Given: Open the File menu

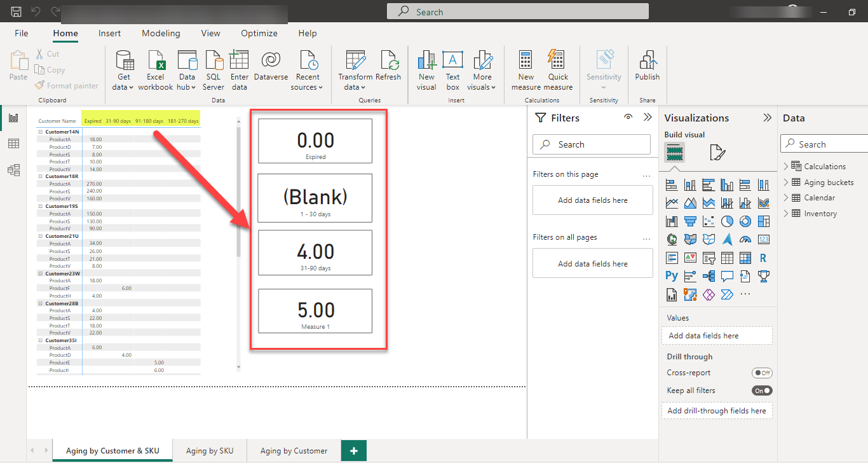Looking at the screenshot, I should [x=22, y=33].
